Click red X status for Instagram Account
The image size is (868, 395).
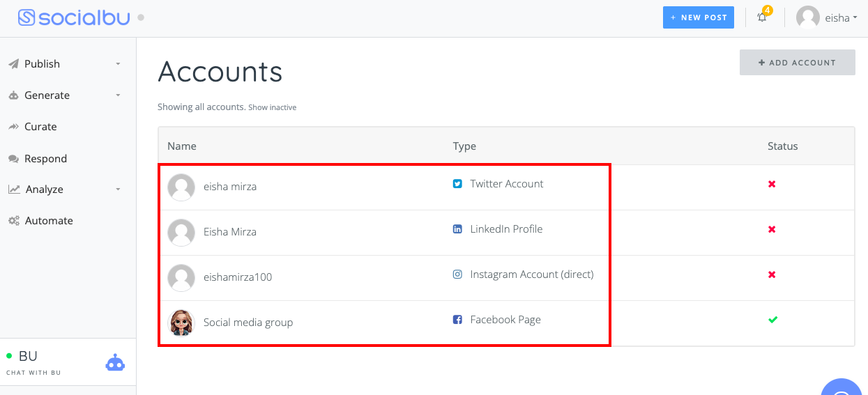[772, 274]
